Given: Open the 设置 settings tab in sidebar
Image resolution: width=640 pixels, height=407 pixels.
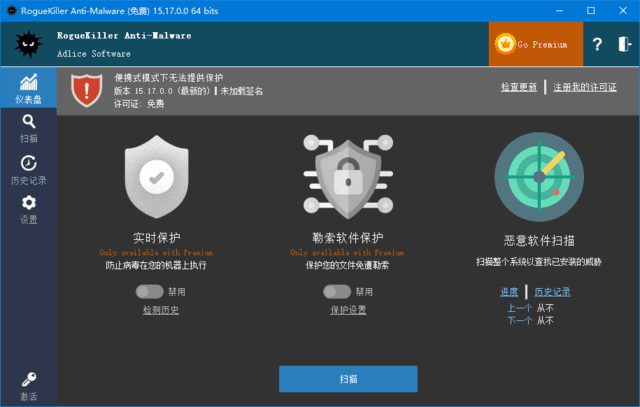Looking at the screenshot, I should click(x=29, y=209).
